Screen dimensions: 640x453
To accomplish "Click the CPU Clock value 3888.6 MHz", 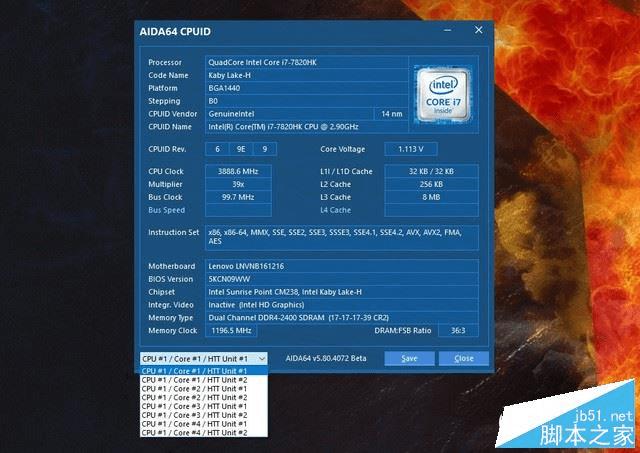I will 238,171.
